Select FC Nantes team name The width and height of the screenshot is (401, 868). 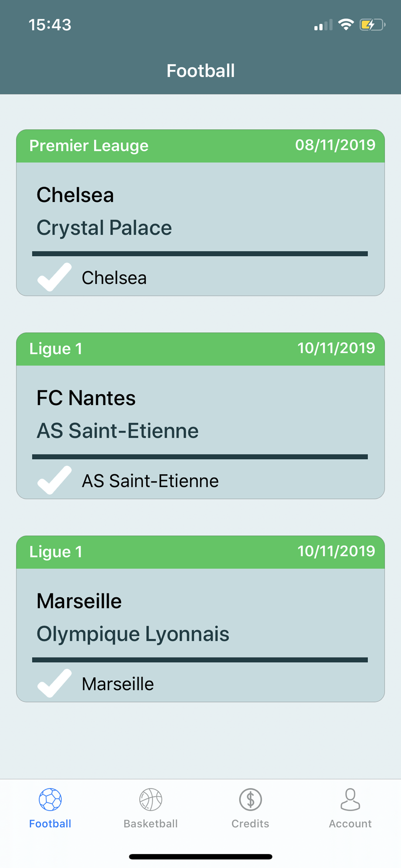click(x=86, y=398)
